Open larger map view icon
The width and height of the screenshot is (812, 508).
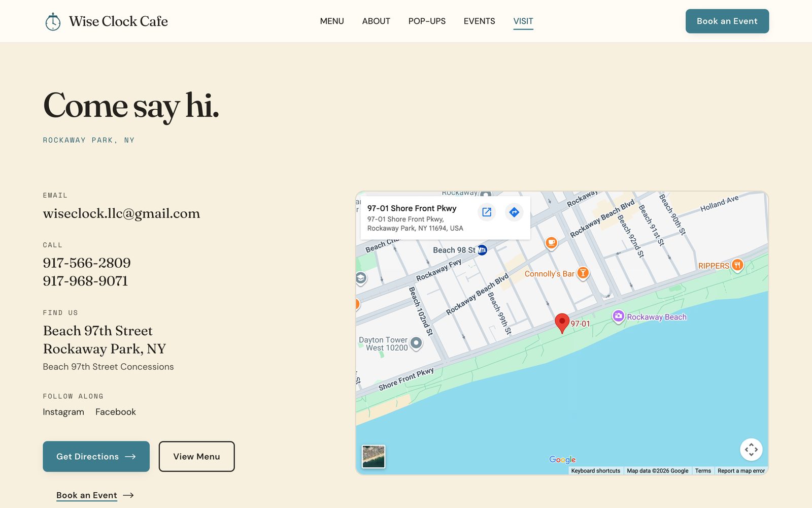487,212
